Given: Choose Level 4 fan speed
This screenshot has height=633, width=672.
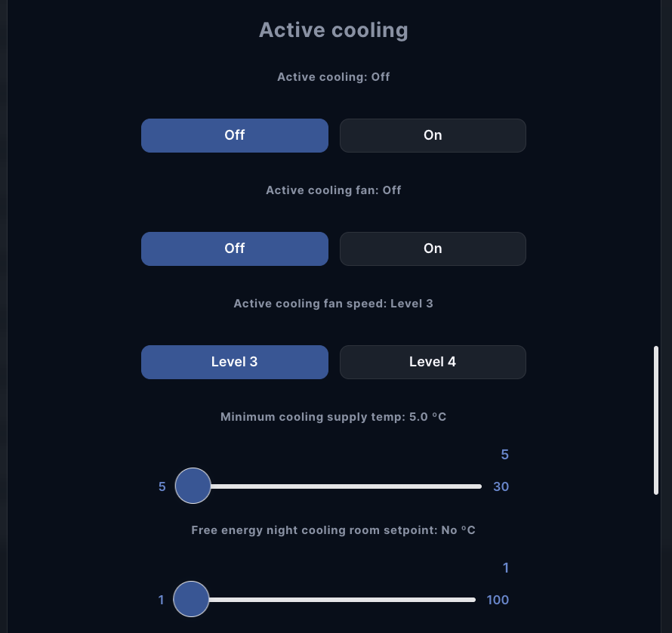Looking at the screenshot, I should tap(433, 362).
